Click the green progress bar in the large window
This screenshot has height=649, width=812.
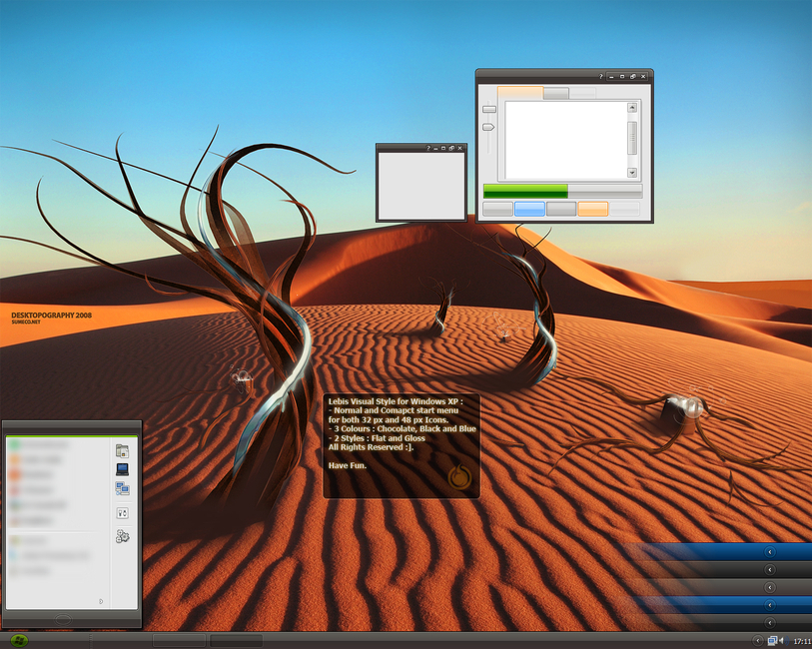point(525,191)
